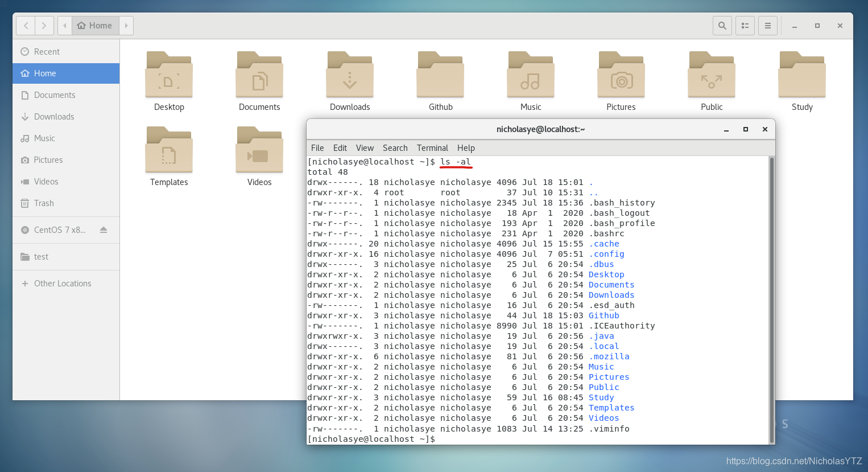Open the Terminal menu in terminal window
This screenshot has height=472, width=868.
coord(432,148)
